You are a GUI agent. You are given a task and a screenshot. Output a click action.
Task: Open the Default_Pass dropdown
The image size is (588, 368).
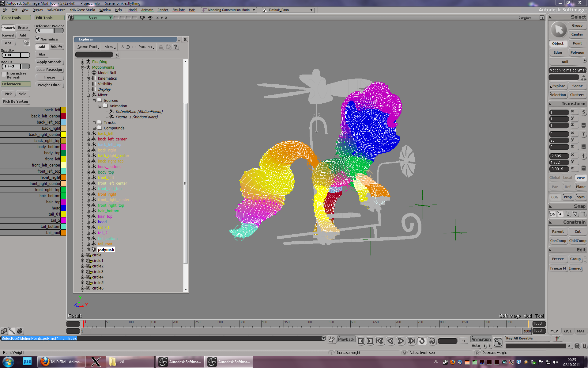pyautogui.click(x=311, y=10)
